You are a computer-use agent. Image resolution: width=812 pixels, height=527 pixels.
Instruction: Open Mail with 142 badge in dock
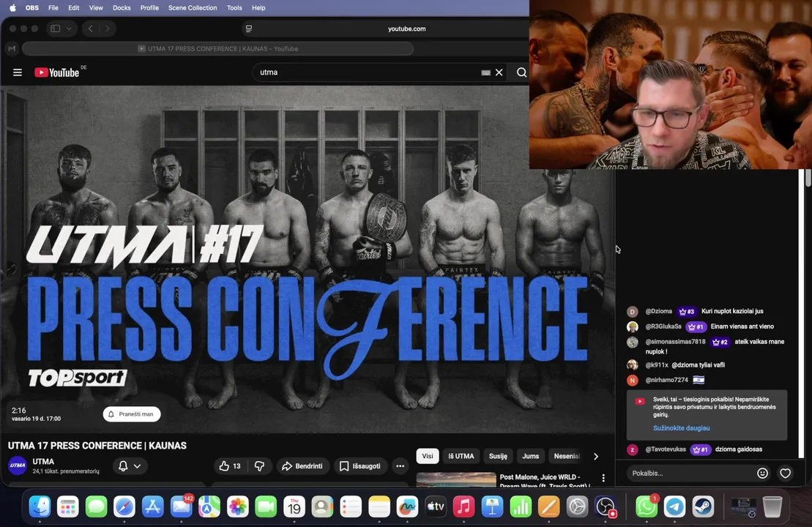(182, 507)
